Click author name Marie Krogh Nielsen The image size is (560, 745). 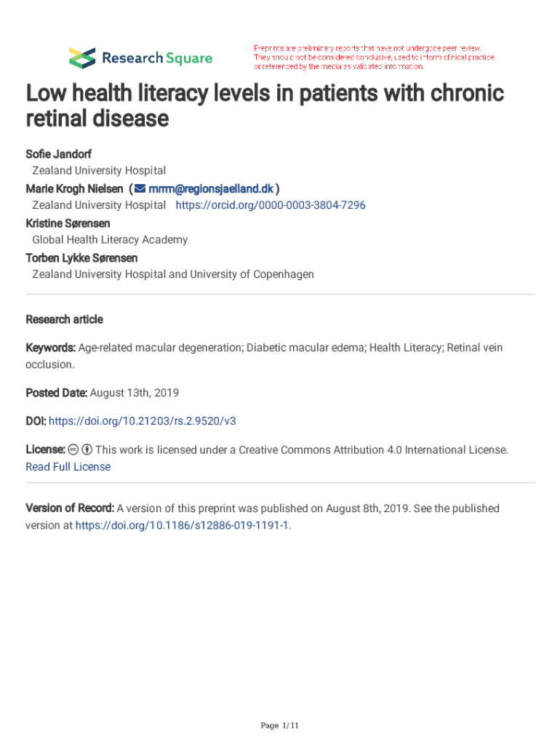click(x=74, y=188)
